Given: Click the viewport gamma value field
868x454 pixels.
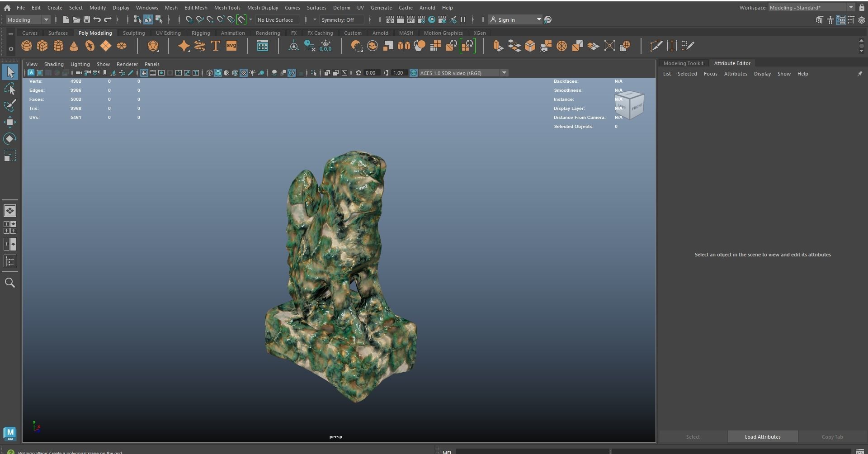Looking at the screenshot, I should coord(398,73).
